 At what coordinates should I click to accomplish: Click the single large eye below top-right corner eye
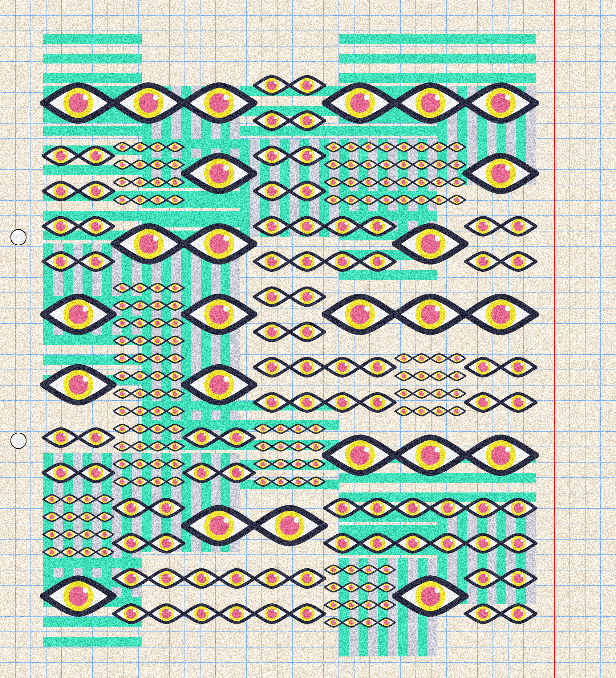pyautogui.click(x=501, y=173)
